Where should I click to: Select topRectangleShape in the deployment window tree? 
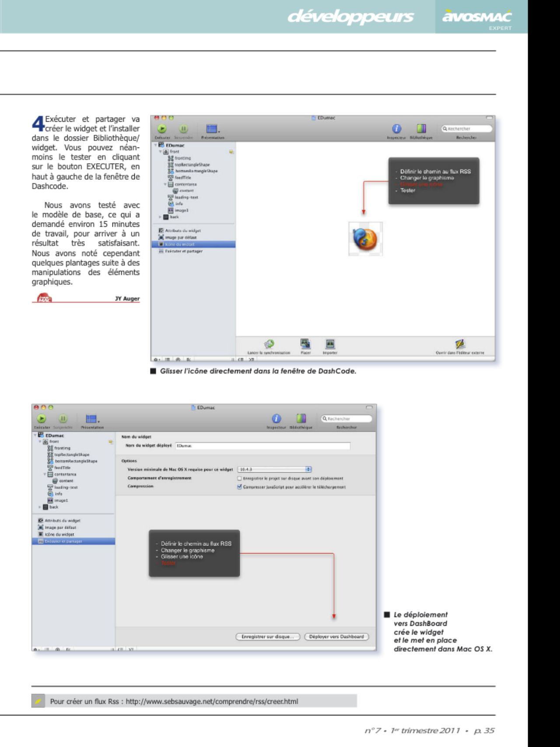pyautogui.click(x=68, y=455)
